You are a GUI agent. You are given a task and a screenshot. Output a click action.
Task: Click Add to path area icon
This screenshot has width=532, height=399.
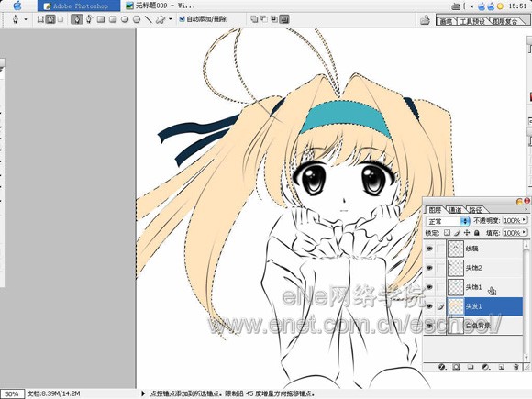254,19
